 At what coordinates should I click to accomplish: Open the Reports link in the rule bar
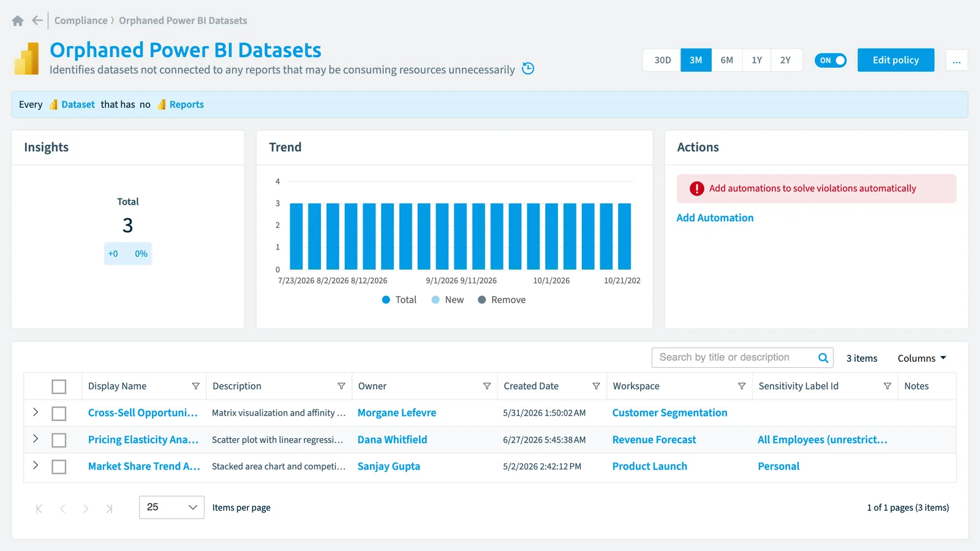(x=186, y=105)
